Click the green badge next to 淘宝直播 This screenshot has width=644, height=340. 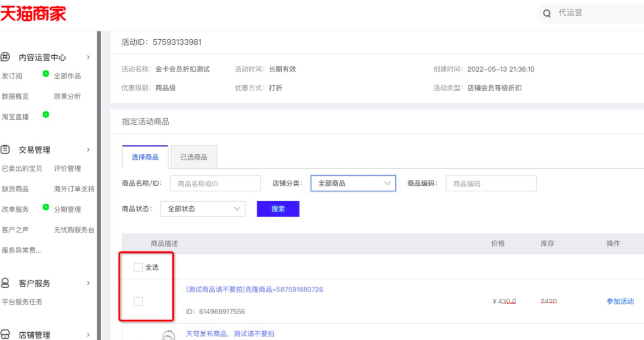[45, 115]
